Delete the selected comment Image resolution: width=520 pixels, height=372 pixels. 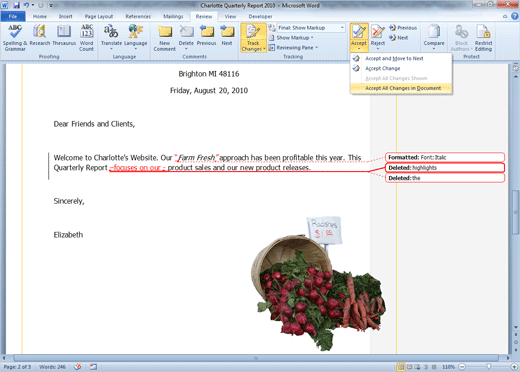[186, 37]
